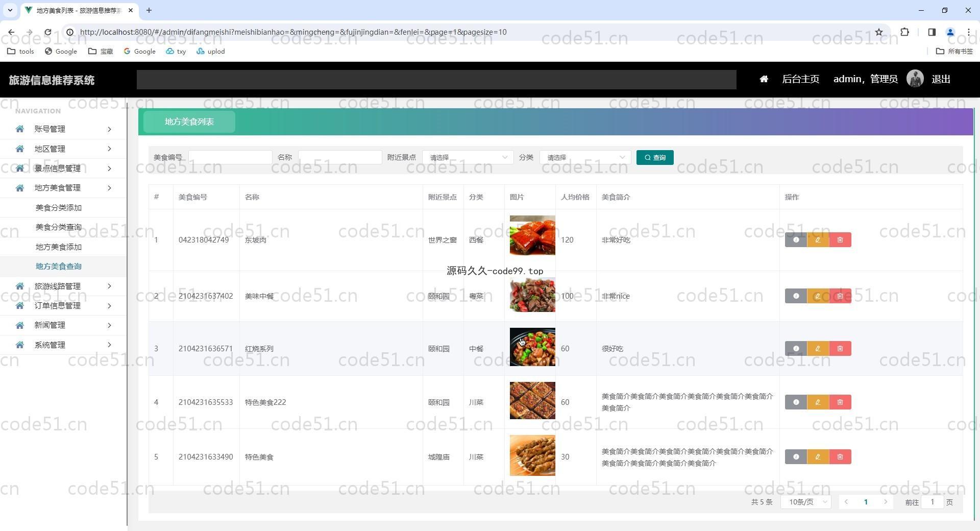The width and height of the screenshot is (980, 531).
Task: Open the 附近景点 select dropdown
Action: coord(468,157)
